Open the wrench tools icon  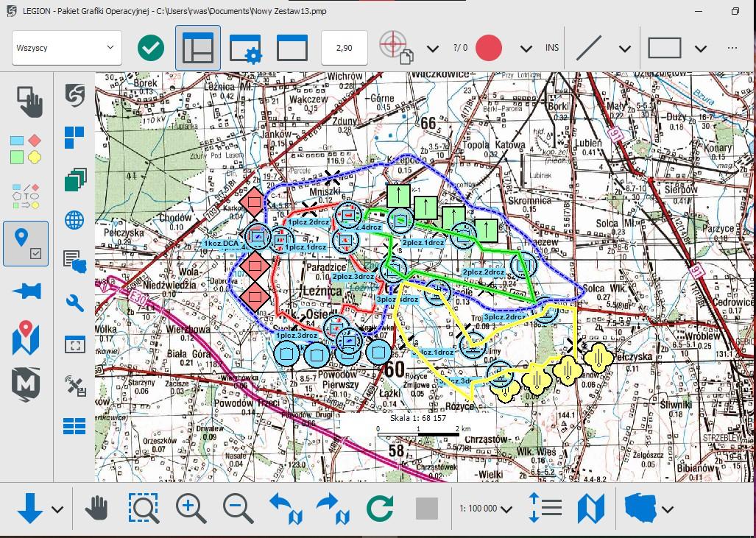pyautogui.click(x=74, y=302)
